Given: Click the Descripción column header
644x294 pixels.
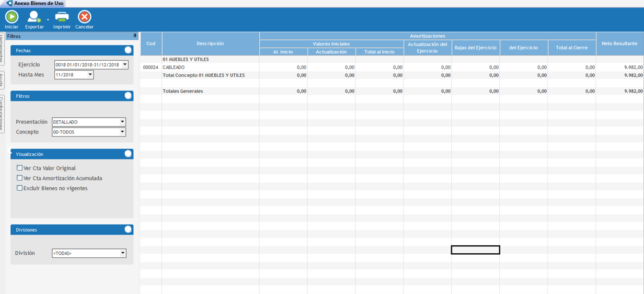Looking at the screenshot, I should [x=210, y=43].
